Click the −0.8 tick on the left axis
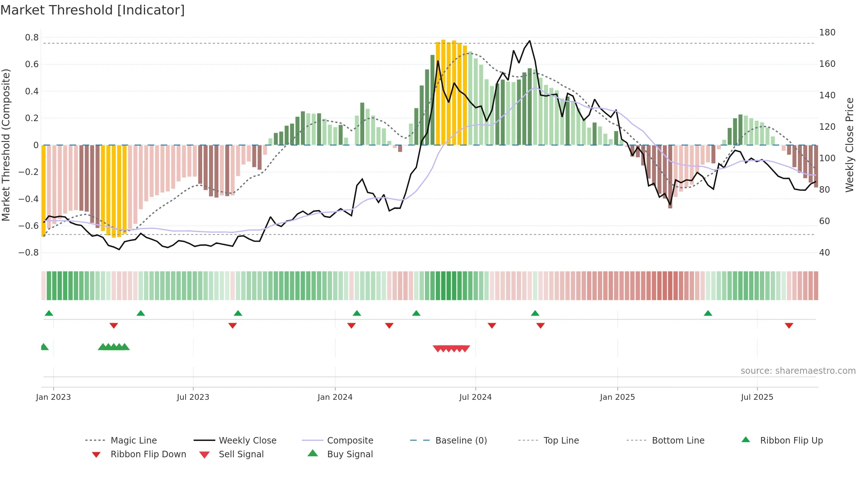The height and width of the screenshot is (488, 868). click(x=29, y=253)
